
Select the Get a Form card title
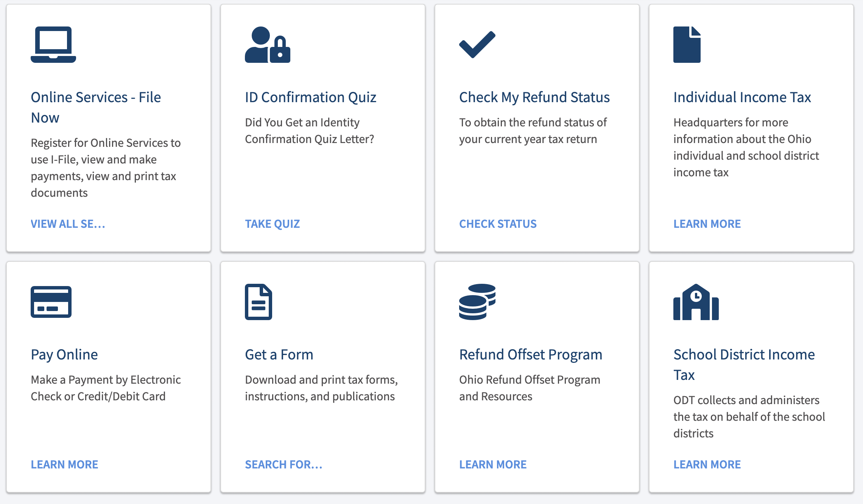(x=279, y=355)
